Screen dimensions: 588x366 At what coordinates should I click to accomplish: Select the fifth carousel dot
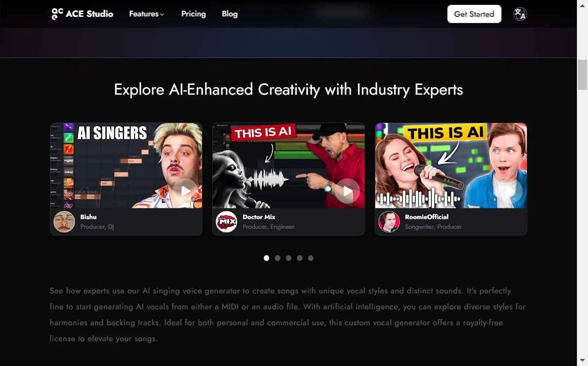311,258
